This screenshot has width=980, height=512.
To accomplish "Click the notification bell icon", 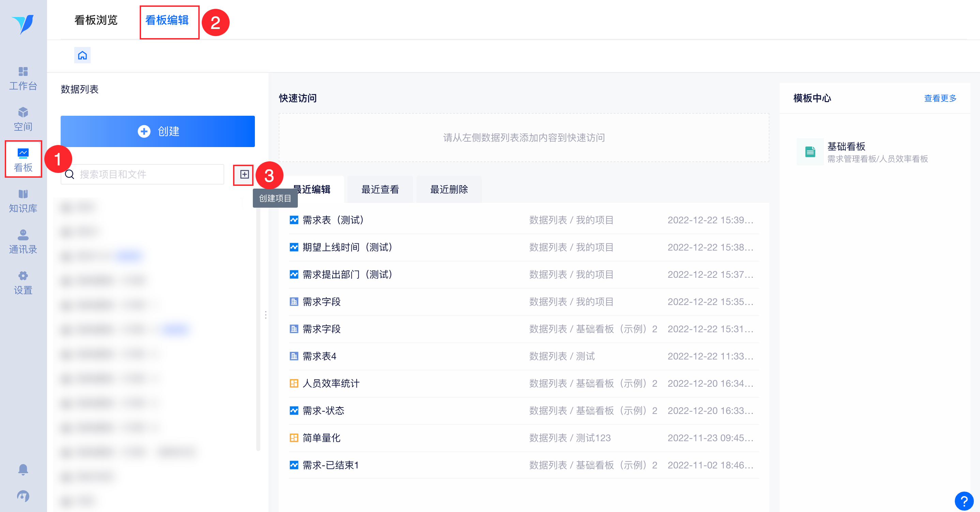I will (23, 469).
